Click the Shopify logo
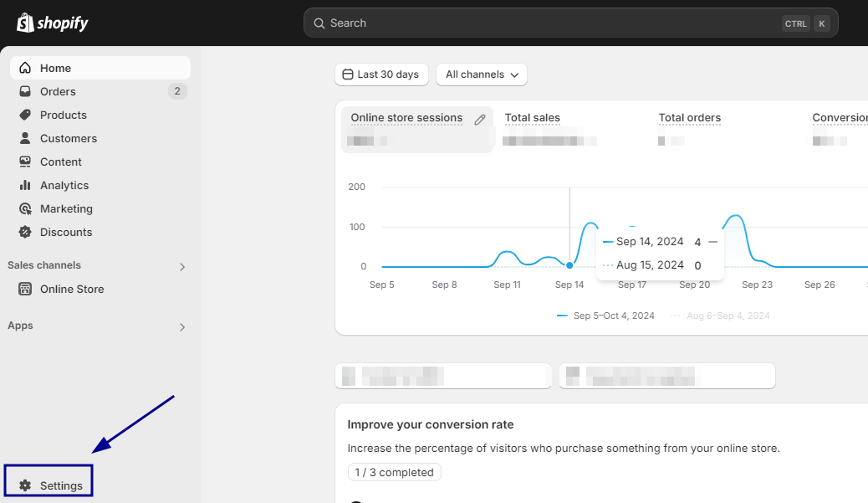The height and width of the screenshot is (503, 868). [x=52, y=23]
